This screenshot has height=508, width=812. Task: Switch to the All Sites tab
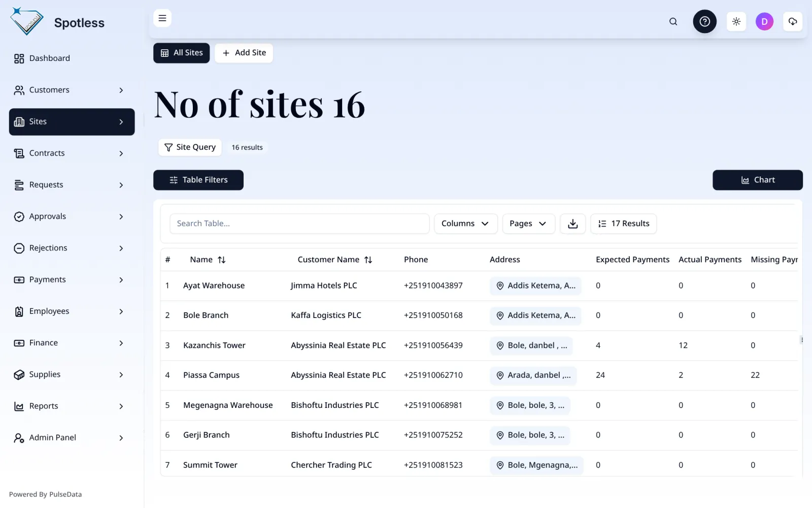click(181, 53)
